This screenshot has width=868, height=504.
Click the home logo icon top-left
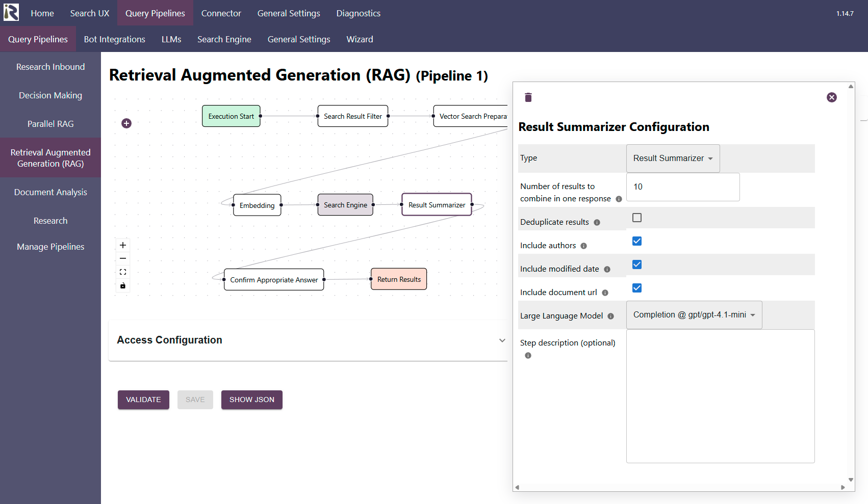point(11,13)
